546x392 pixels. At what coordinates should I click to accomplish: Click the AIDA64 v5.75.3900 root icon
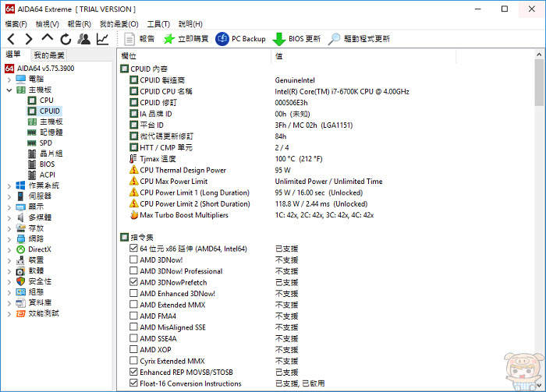pyautogui.click(x=9, y=69)
